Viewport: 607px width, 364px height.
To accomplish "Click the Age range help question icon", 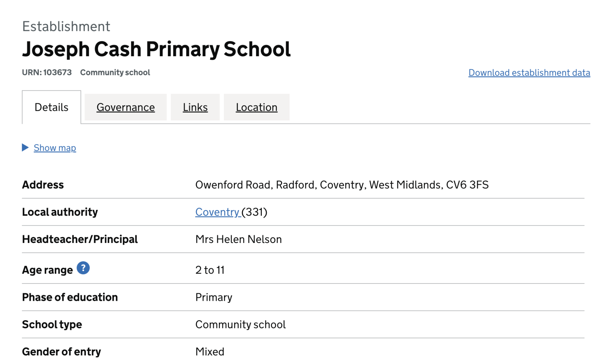I will 83,268.
